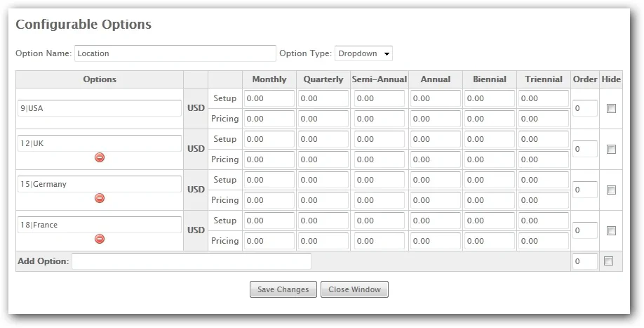This screenshot has height=328, width=644.
Task: Click the Order field in Add Option row
Action: click(x=584, y=261)
